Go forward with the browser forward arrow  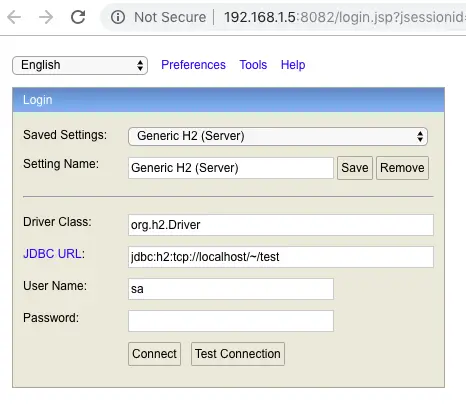coord(46,17)
